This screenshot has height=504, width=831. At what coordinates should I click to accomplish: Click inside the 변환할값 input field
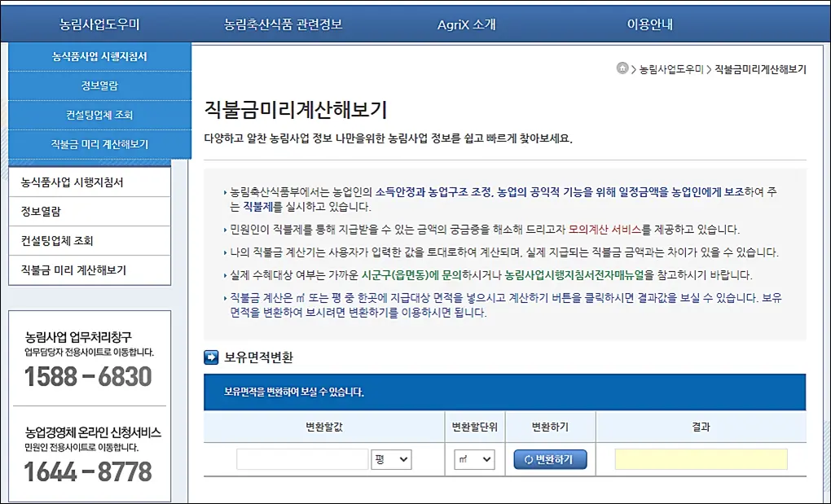(301, 458)
